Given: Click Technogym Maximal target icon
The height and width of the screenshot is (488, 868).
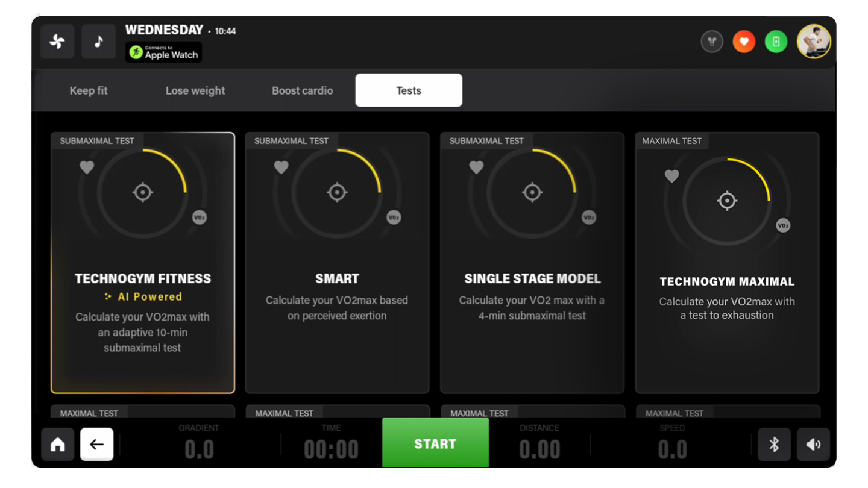Looking at the screenshot, I should 727,201.
